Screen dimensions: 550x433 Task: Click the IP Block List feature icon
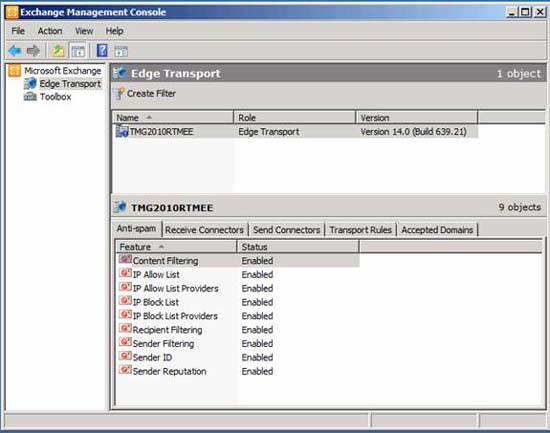125,300
